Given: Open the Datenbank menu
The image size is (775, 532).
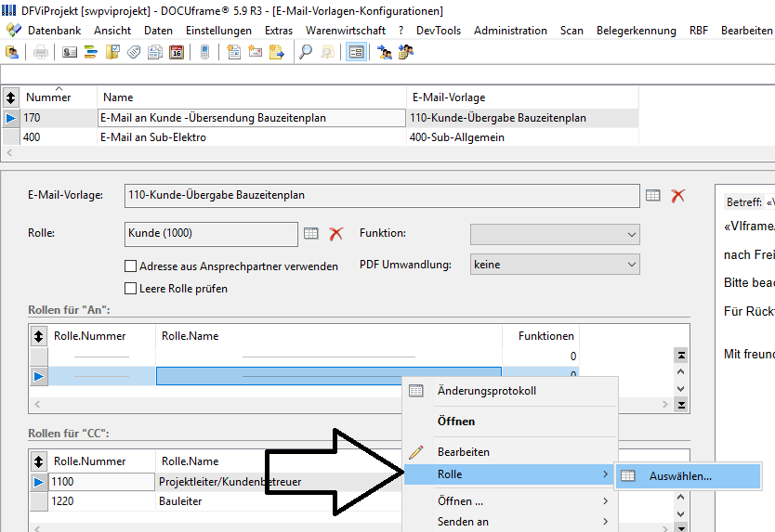Looking at the screenshot, I should coord(55,31).
